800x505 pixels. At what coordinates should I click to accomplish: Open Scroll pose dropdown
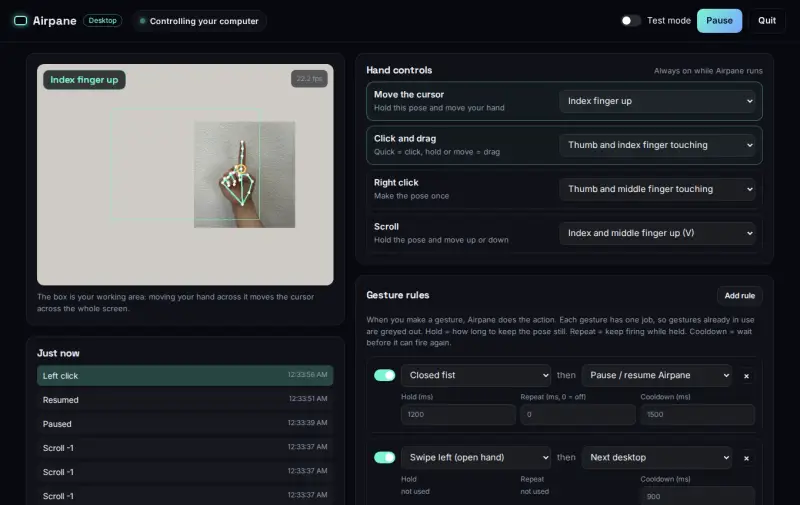click(657, 233)
